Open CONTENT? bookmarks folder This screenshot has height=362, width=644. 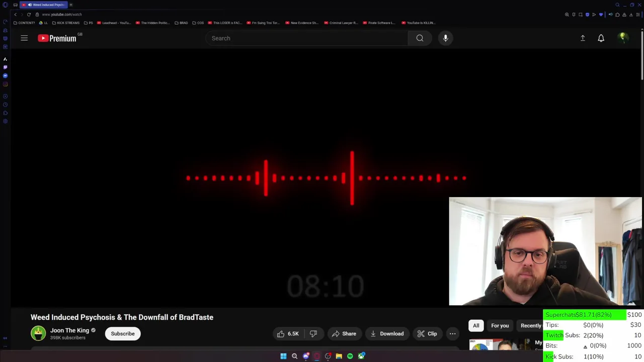(24, 23)
